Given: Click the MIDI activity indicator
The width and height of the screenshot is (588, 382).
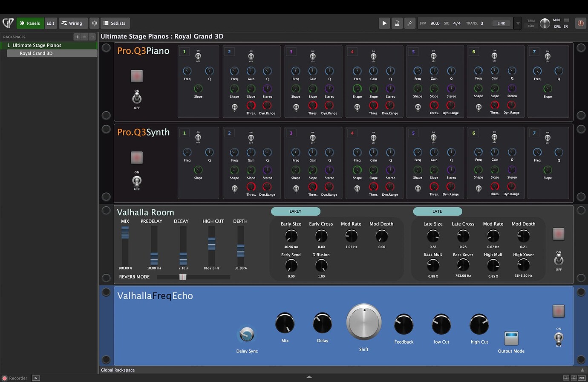Looking at the screenshot, I should pyautogui.click(x=566, y=20).
